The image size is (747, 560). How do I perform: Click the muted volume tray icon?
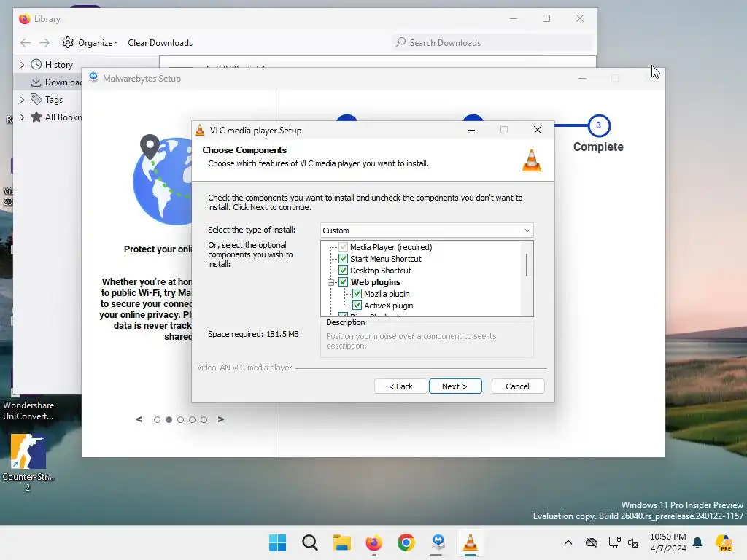(x=633, y=542)
